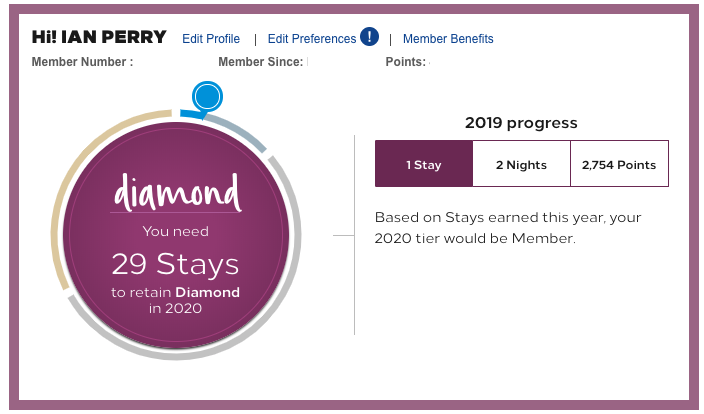Show the 2,754 Points tab
Image resolution: width=704 pixels, height=414 pixels.
[x=619, y=164]
